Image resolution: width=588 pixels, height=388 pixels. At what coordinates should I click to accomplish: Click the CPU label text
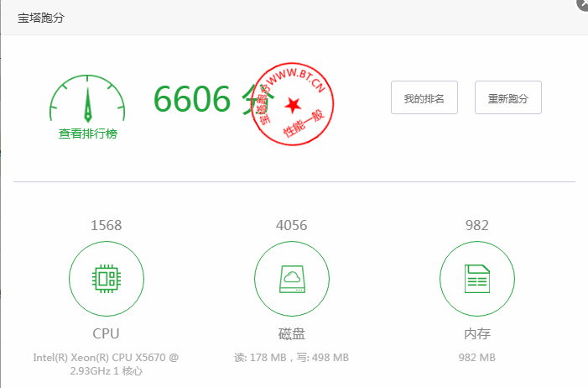(x=107, y=333)
